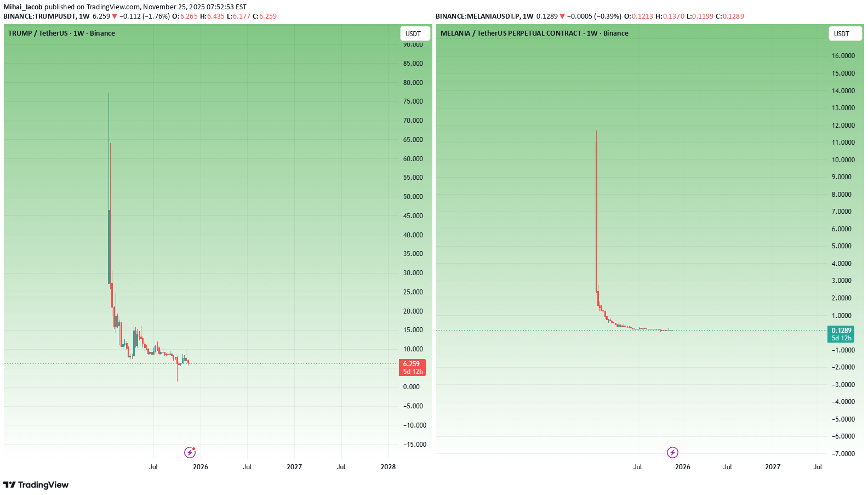Open Mihai_Iacob author profile link

(23, 7)
